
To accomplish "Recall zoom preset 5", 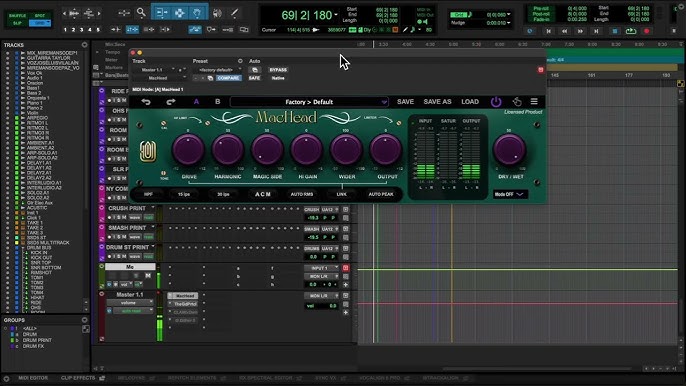I will [x=98, y=30].
